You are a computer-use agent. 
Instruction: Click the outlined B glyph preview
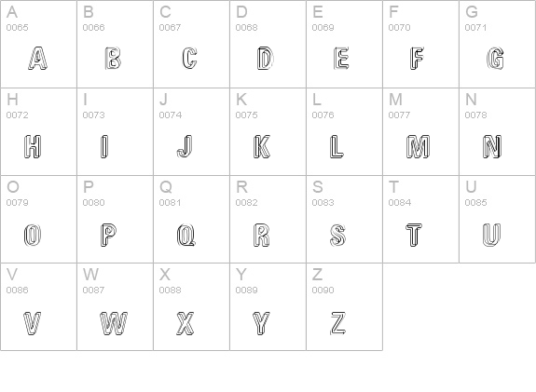[x=113, y=59]
